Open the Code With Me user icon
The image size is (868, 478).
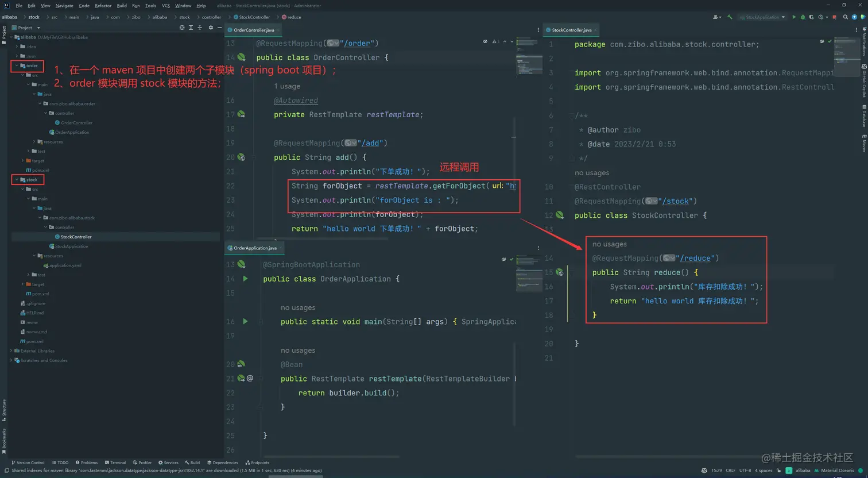(x=717, y=17)
